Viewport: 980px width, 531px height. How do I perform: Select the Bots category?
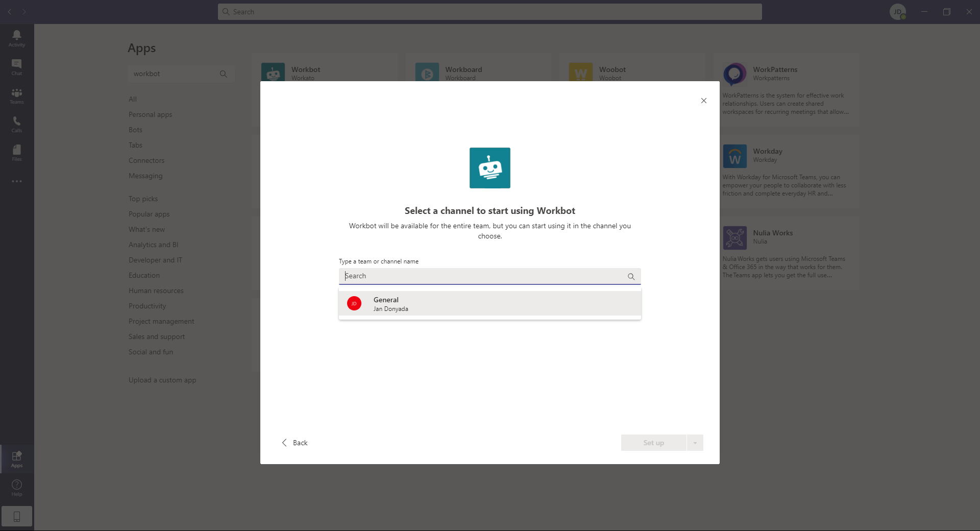135,130
